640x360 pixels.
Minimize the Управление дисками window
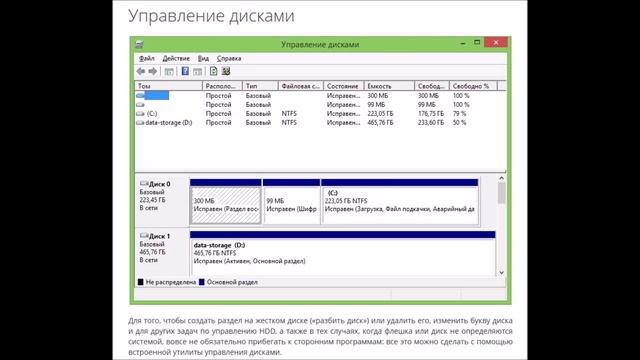[463, 43]
